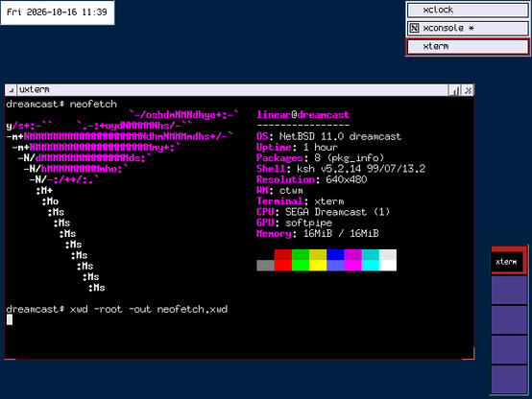This screenshot has width=532, height=399.
Task: Click the uxterm titlebar resize icon
Action: pyautogui.click(x=454, y=90)
